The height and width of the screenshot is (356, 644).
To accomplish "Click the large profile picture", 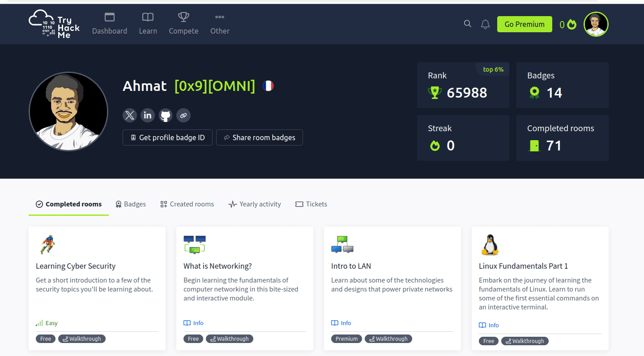I will 68,112.
